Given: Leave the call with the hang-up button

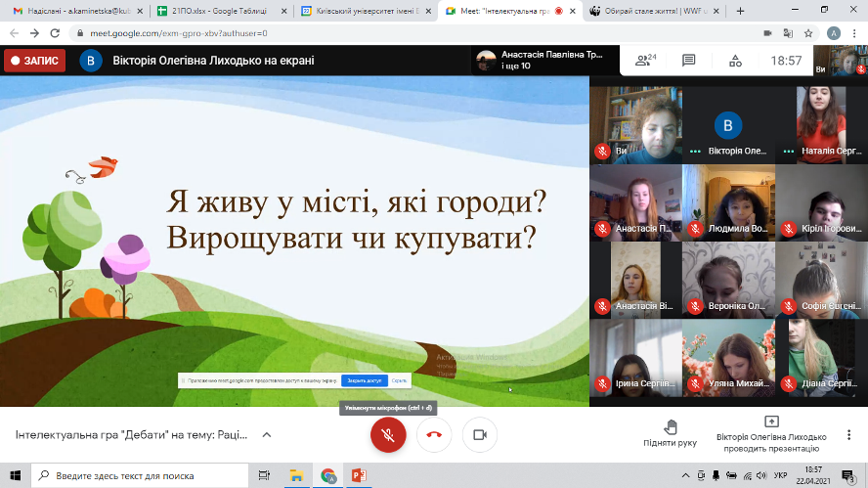Looking at the screenshot, I should click(434, 435).
